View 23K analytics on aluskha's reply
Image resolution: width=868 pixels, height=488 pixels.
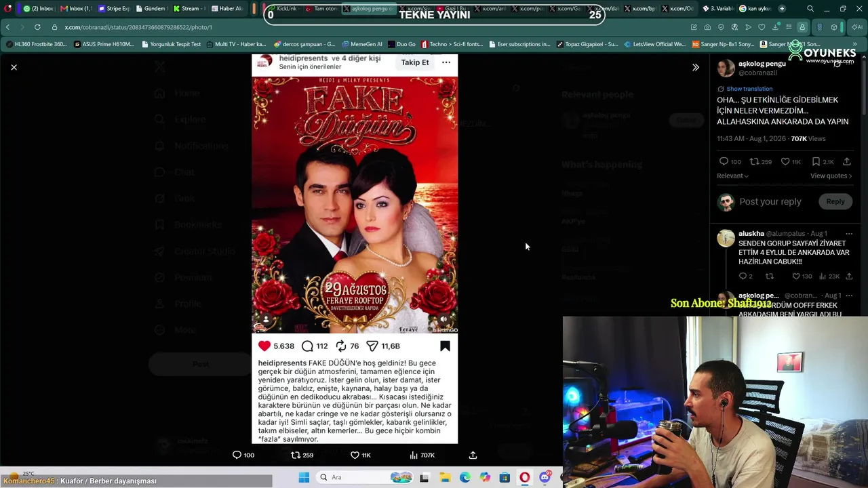(829, 277)
